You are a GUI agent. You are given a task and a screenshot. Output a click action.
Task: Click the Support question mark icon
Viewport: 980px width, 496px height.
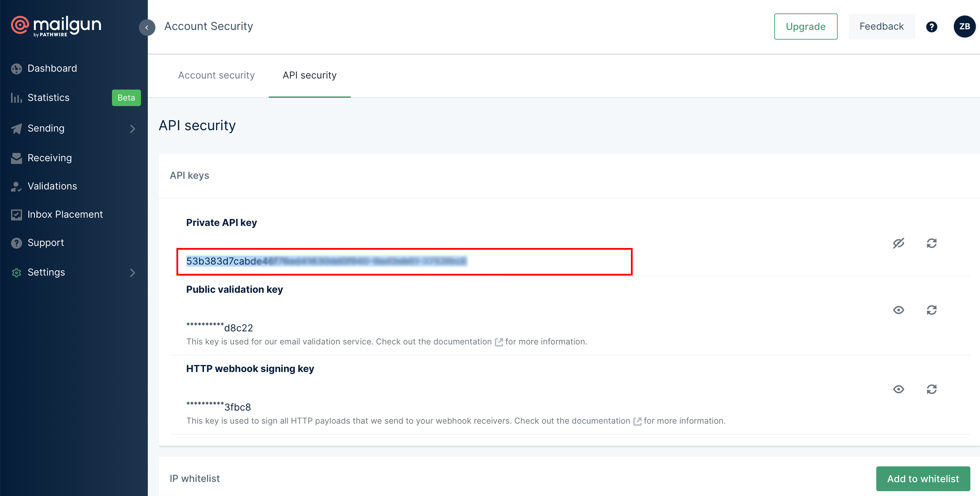16,243
